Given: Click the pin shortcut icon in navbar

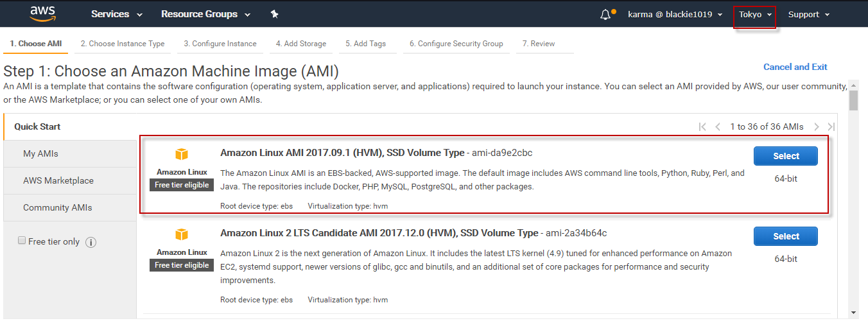Looking at the screenshot, I should tap(275, 14).
